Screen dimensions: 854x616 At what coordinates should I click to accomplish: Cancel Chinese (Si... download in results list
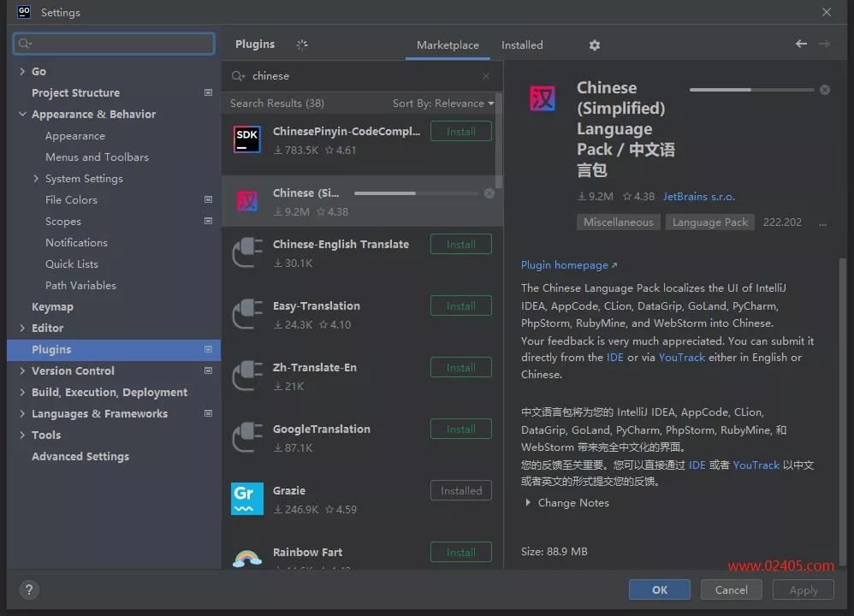click(489, 193)
